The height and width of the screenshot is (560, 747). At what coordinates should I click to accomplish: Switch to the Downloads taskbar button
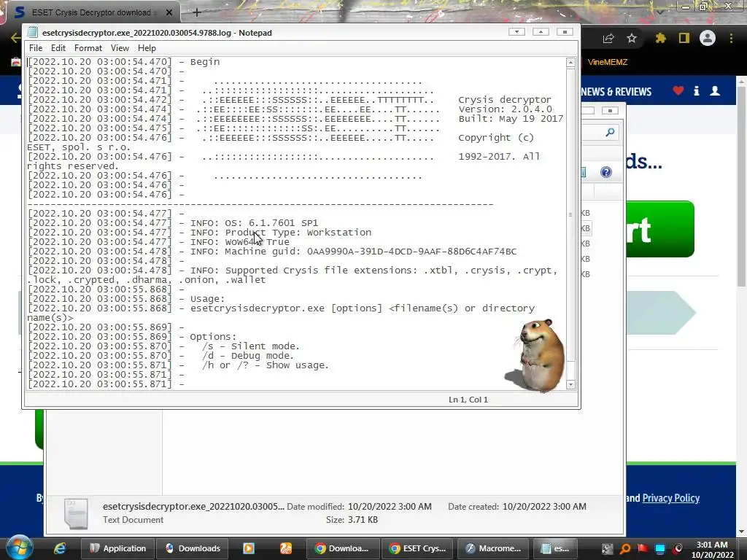[x=193, y=548]
